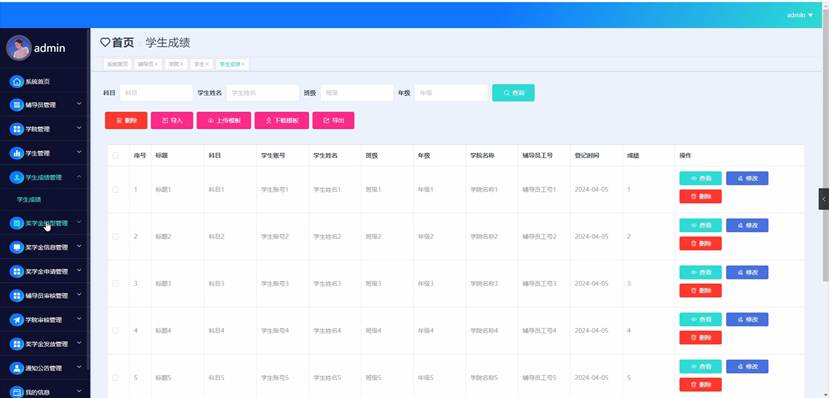This screenshot has width=829, height=398.
Task: Click the red 删除 button above table
Action: click(126, 121)
